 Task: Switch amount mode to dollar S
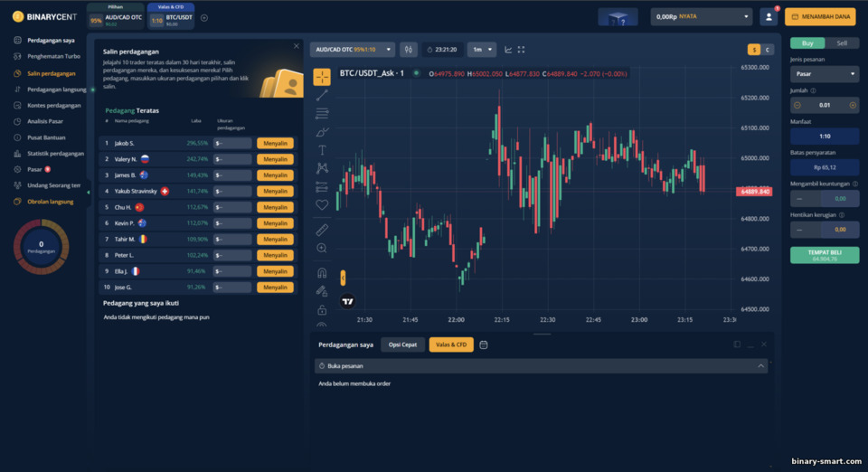click(754, 50)
